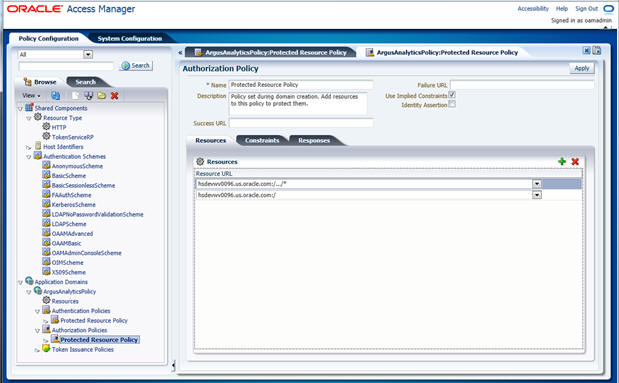619x383 pixels.
Task: Open the dropdown for the hsdevwv0096.us.oracle.com:/.../* row
Action: click(x=536, y=184)
